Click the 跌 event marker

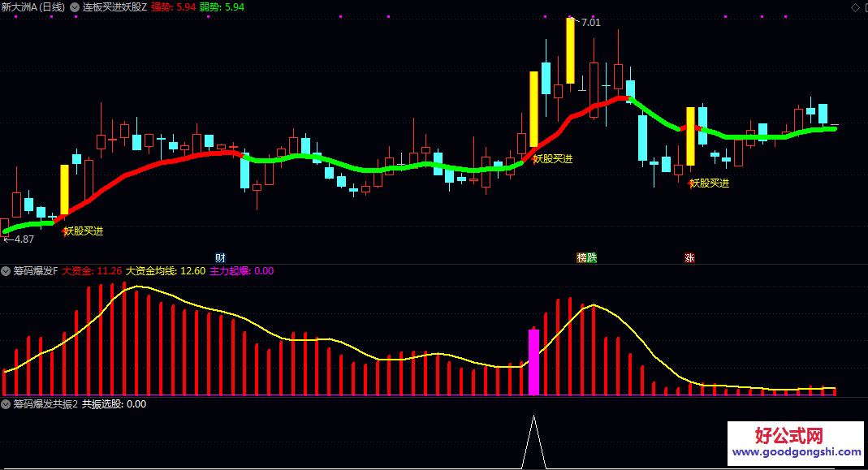(592, 258)
